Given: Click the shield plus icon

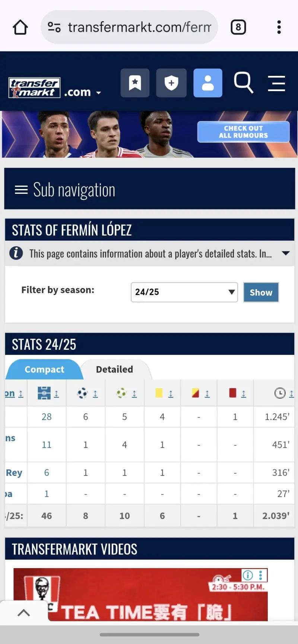Looking at the screenshot, I should coord(171,83).
